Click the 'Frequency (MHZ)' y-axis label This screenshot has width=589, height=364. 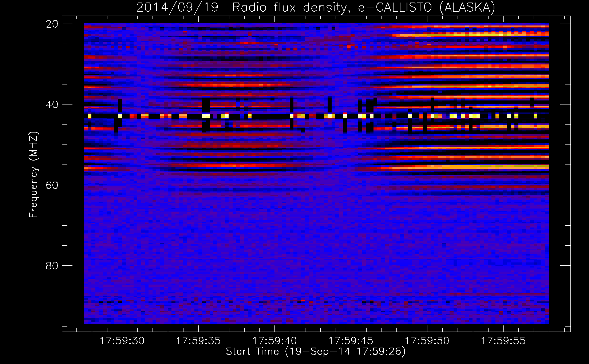click(x=33, y=175)
